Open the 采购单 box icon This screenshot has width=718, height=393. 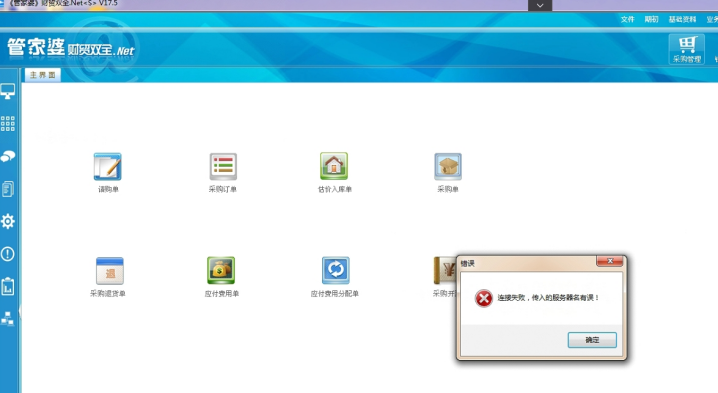[x=448, y=167]
